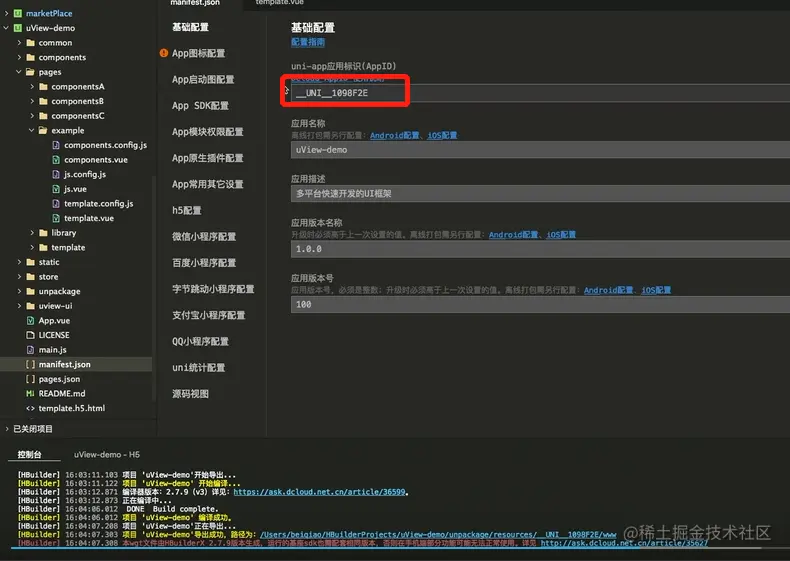Expand the 已关闭项目 section
Viewport: 790px width, 561px height.
(7, 428)
